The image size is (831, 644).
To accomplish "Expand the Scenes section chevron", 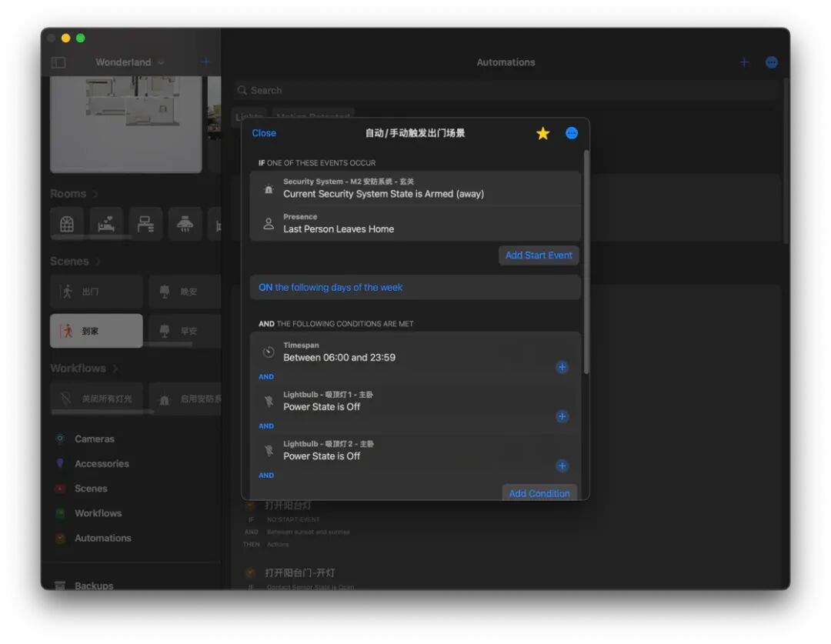I will click(98, 262).
